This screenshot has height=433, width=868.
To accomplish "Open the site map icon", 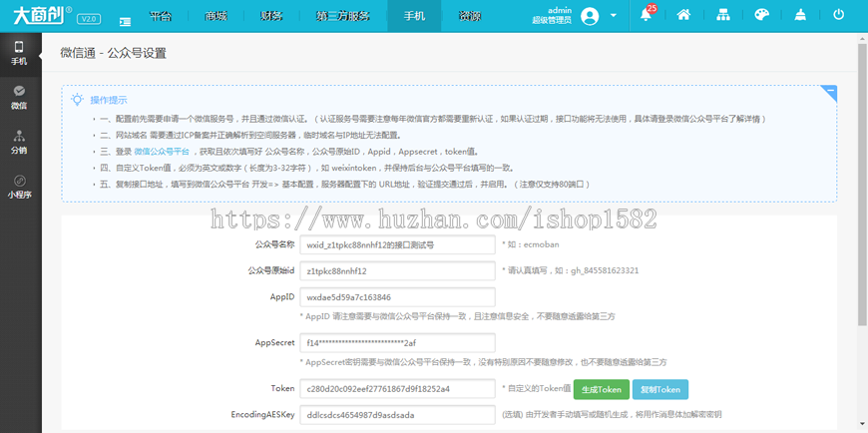I will click(x=723, y=15).
